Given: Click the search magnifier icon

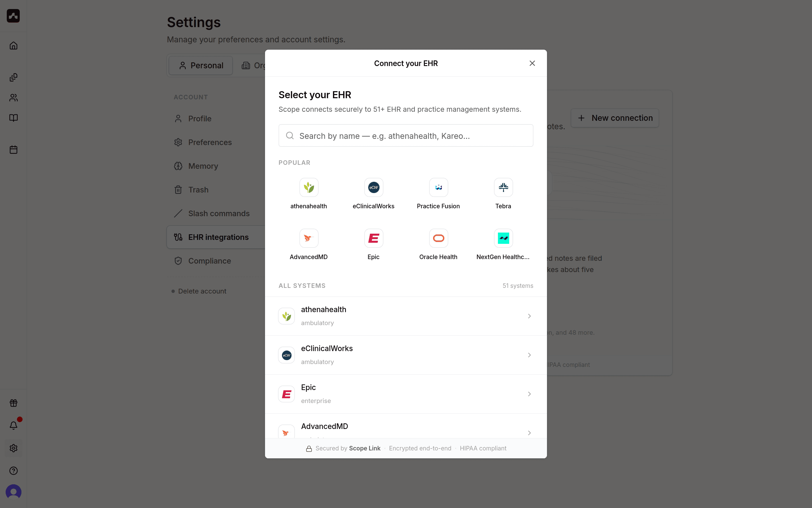Looking at the screenshot, I should click(x=290, y=135).
